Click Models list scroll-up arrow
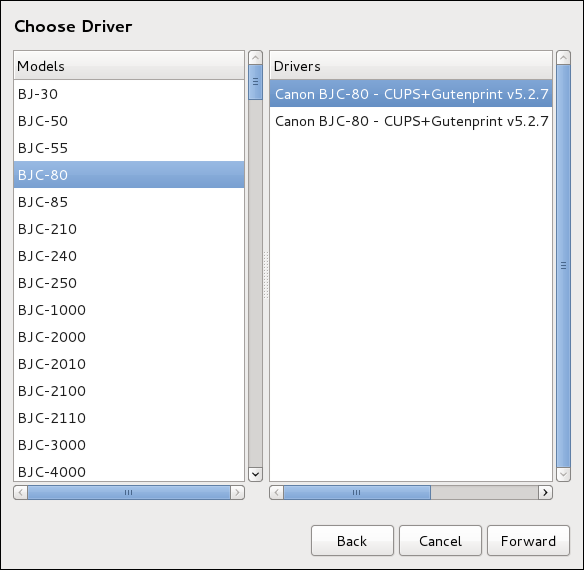This screenshot has height=570, width=584. (x=255, y=58)
